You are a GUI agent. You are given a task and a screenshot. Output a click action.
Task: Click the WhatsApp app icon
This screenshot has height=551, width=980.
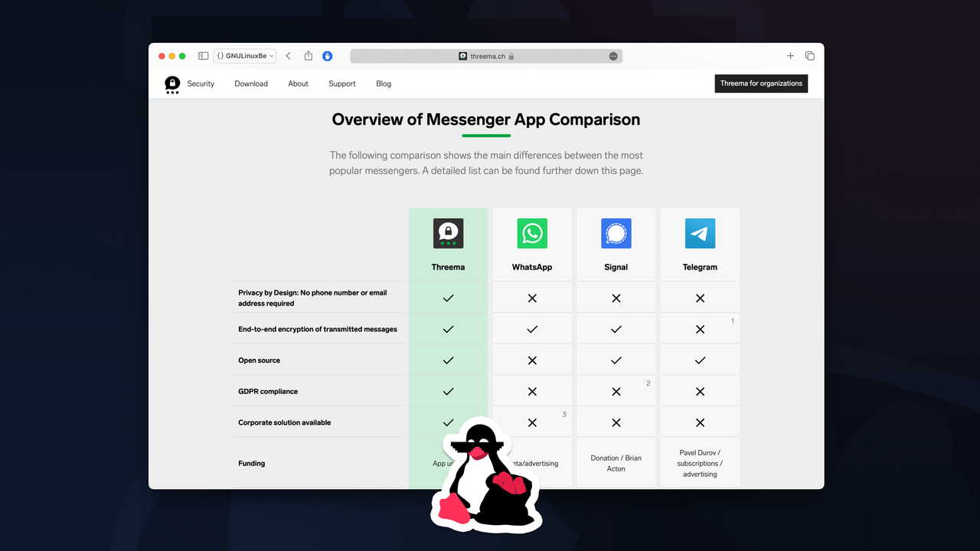pos(532,233)
